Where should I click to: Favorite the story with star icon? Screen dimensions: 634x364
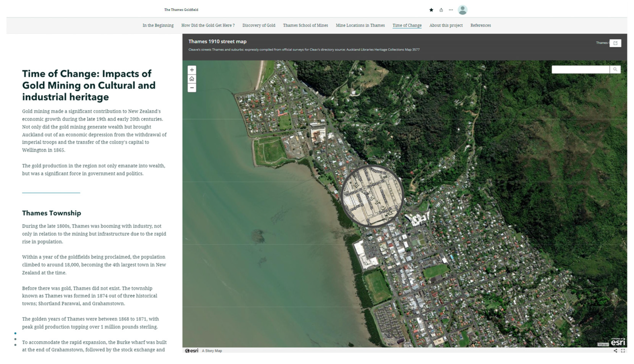(x=431, y=10)
